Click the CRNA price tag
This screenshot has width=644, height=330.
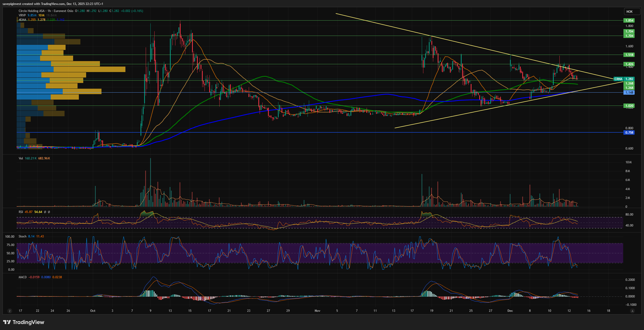(x=618, y=79)
